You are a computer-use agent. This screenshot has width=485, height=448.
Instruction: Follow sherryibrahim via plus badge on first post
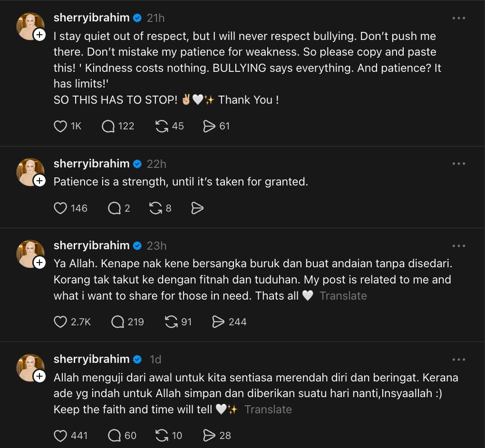(x=39, y=35)
